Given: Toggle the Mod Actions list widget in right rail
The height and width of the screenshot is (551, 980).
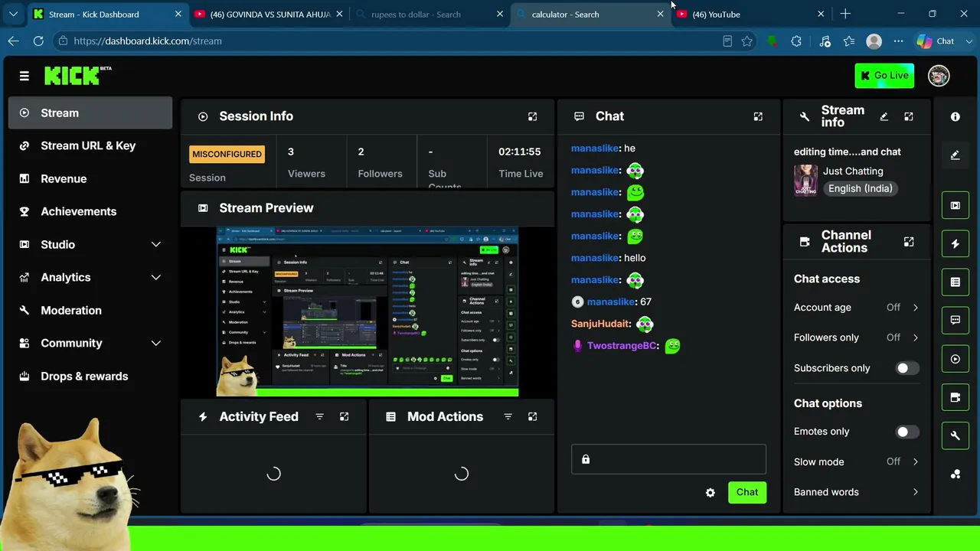Looking at the screenshot, I should (x=955, y=282).
